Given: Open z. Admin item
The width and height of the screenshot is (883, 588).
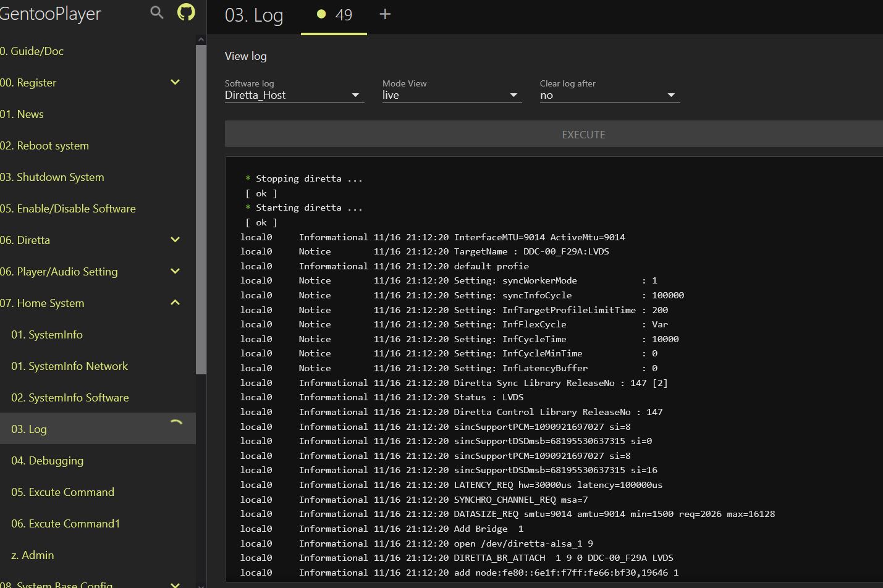Looking at the screenshot, I should tap(33, 555).
